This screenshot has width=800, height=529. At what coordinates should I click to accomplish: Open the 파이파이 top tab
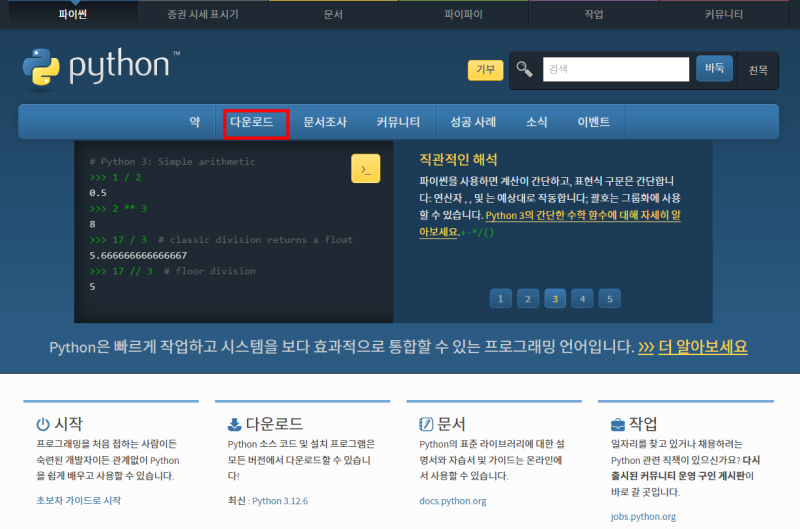[x=463, y=14]
